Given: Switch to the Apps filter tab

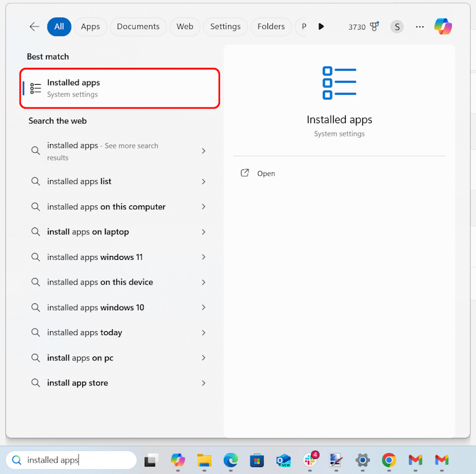Looking at the screenshot, I should point(90,27).
